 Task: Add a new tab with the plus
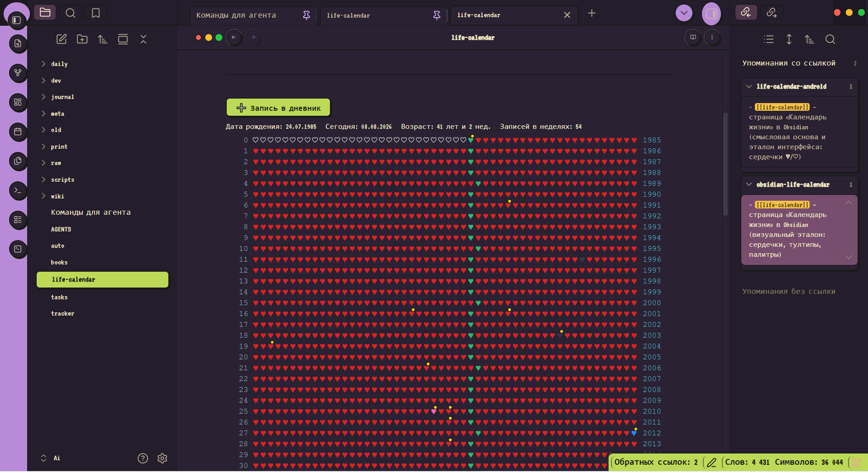(x=591, y=13)
